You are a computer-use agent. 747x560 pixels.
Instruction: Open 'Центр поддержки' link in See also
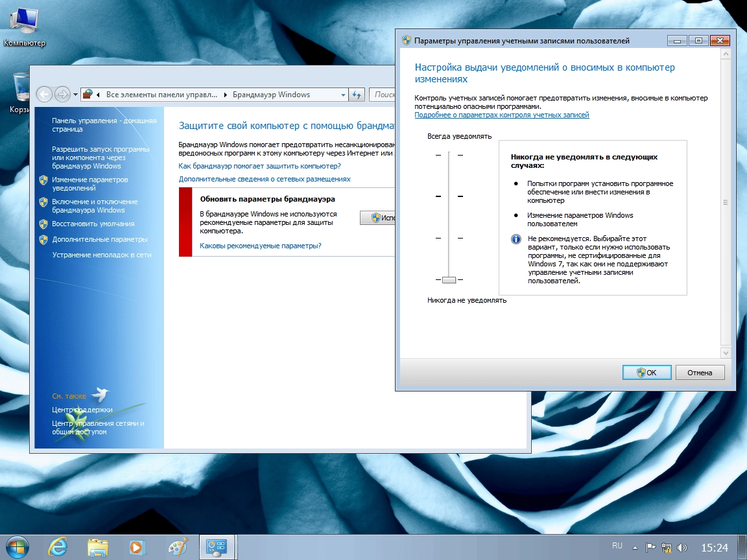coord(82,410)
